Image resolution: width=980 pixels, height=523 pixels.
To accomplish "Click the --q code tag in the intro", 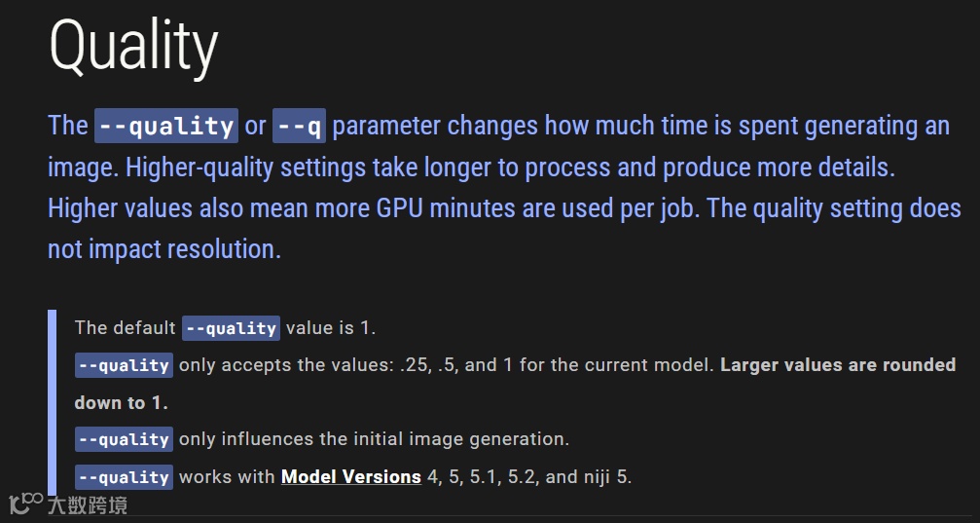I will tap(299, 126).
